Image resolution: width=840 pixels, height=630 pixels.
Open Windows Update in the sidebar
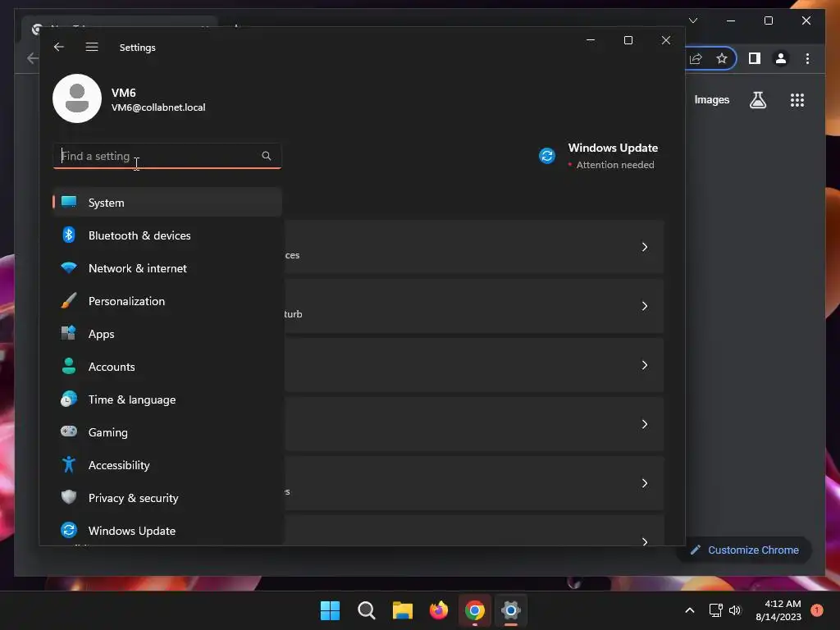(167, 531)
